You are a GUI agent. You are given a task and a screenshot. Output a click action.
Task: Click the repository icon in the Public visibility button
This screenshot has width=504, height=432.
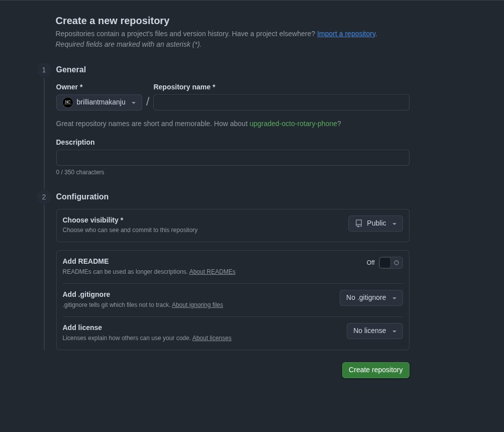359,224
